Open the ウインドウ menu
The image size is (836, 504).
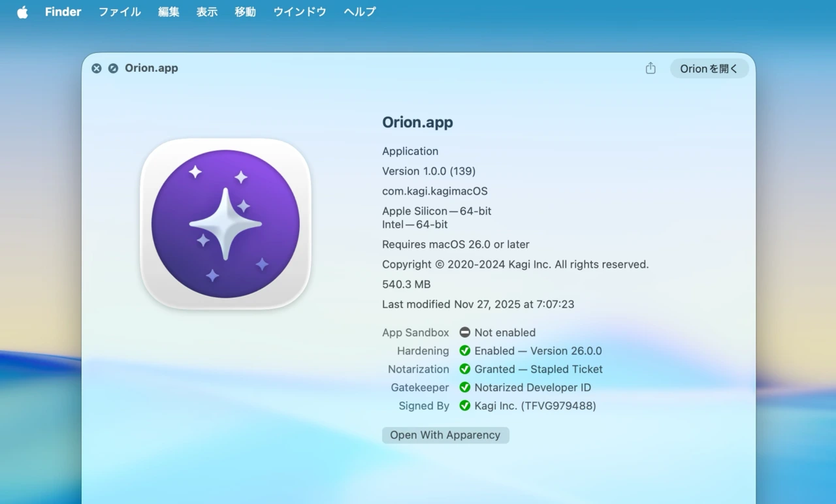[299, 11]
